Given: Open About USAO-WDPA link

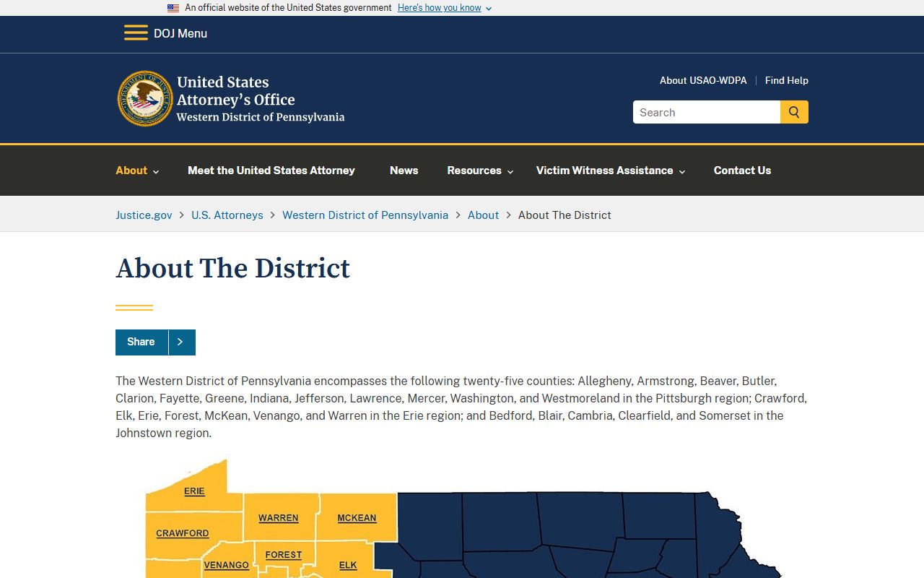Looking at the screenshot, I should [703, 80].
